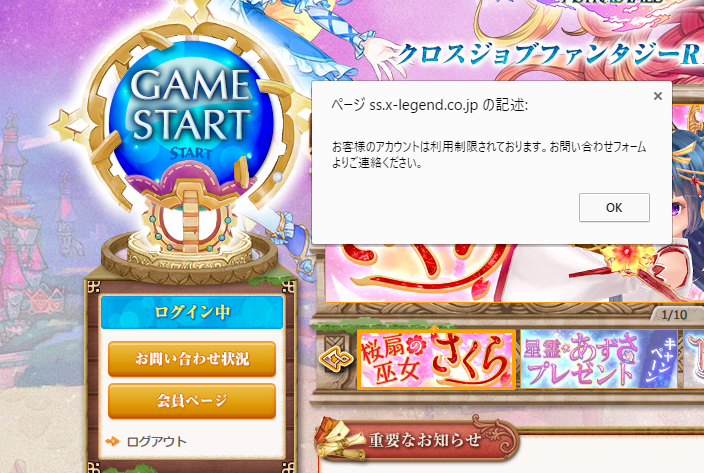Screen dimensions: 704x473
Task: Click the gold star ornament left of orb
Action: click(67, 127)
